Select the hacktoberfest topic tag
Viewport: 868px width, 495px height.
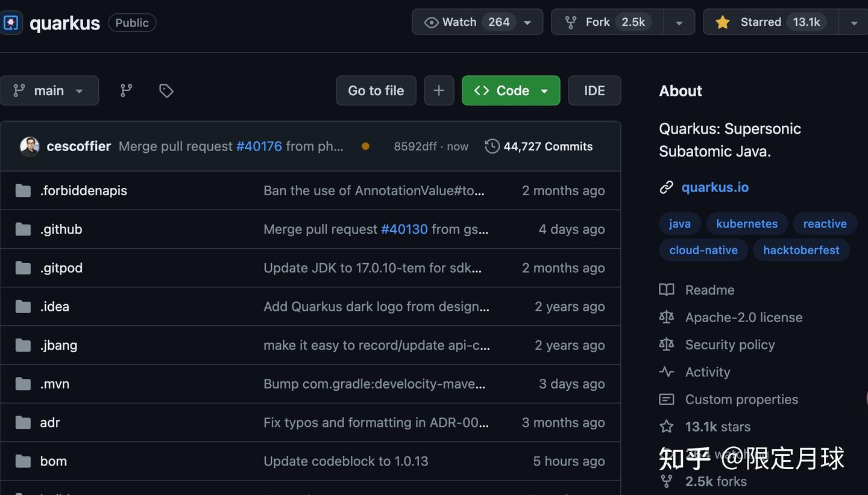(x=802, y=250)
